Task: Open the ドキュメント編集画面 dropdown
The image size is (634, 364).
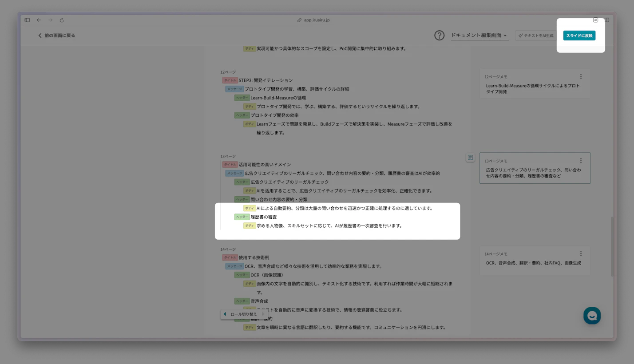Action: tap(479, 36)
